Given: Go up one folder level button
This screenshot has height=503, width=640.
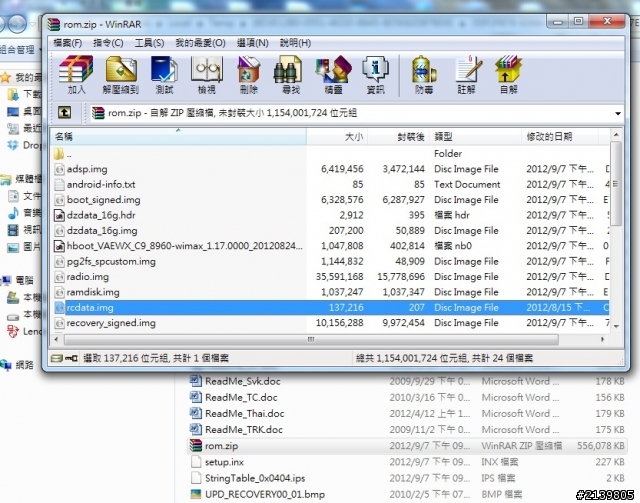Looking at the screenshot, I should coord(64,112).
